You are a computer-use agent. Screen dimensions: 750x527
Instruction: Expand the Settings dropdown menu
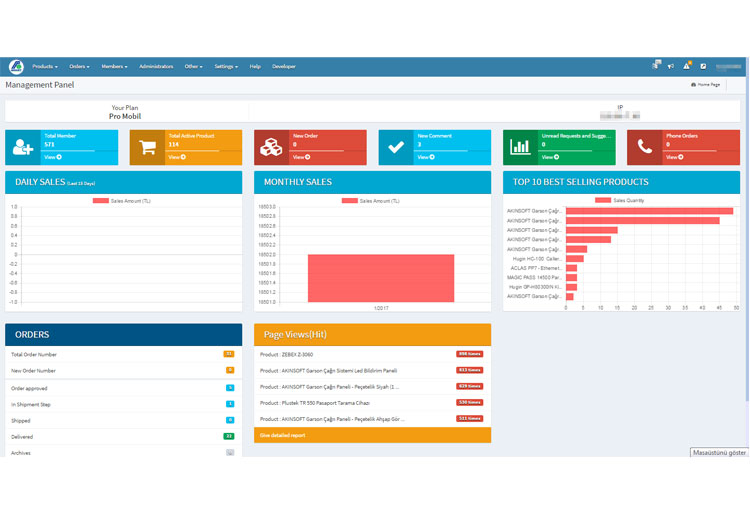[226, 66]
